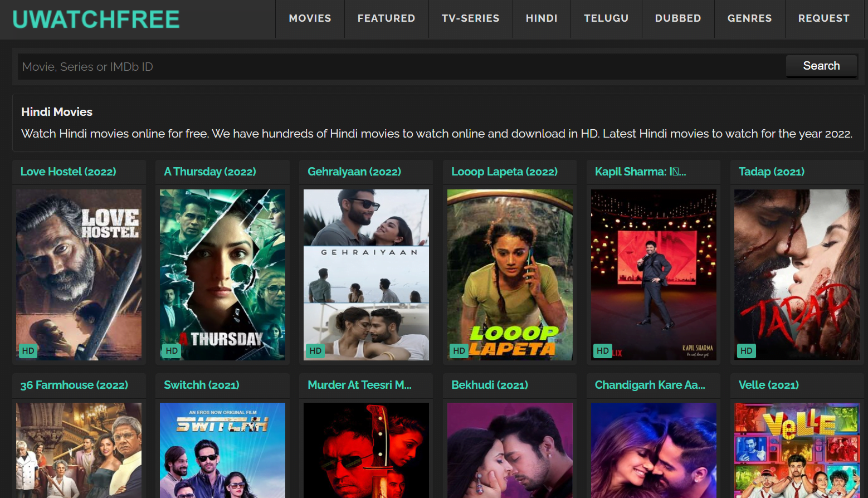Open A Thursday (2022) title link
The width and height of the screenshot is (868, 498).
click(x=210, y=172)
